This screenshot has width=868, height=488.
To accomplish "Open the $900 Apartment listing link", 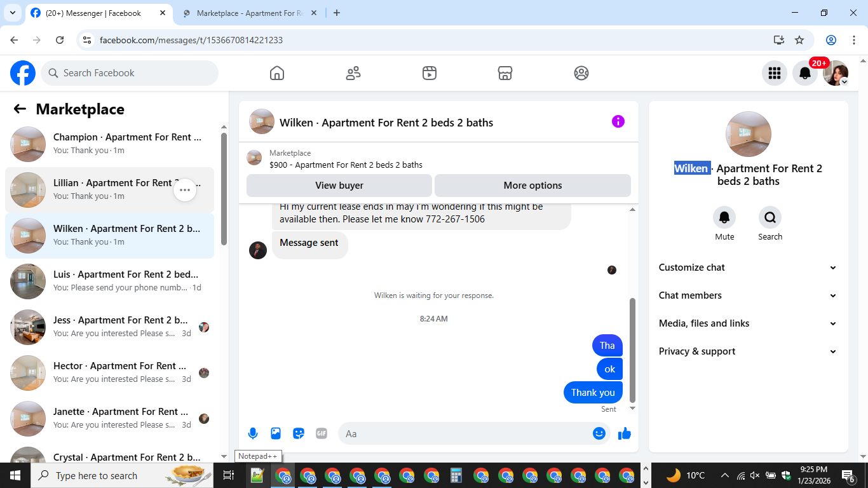I will pos(346,165).
